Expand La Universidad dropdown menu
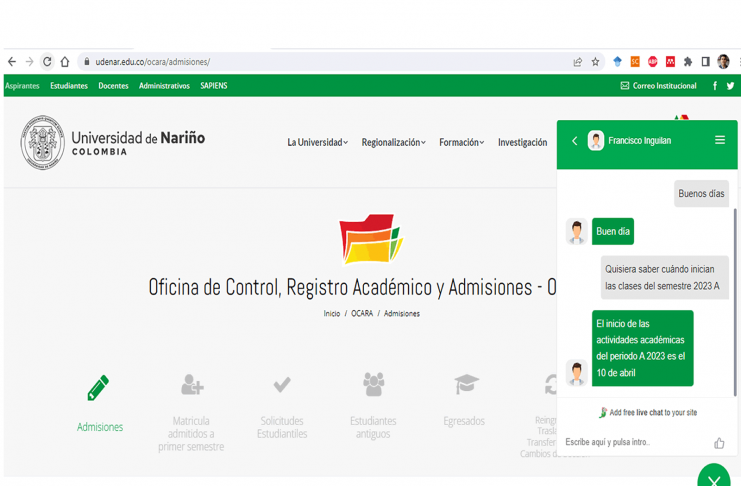The width and height of the screenshot is (741, 486). [x=318, y=142]
